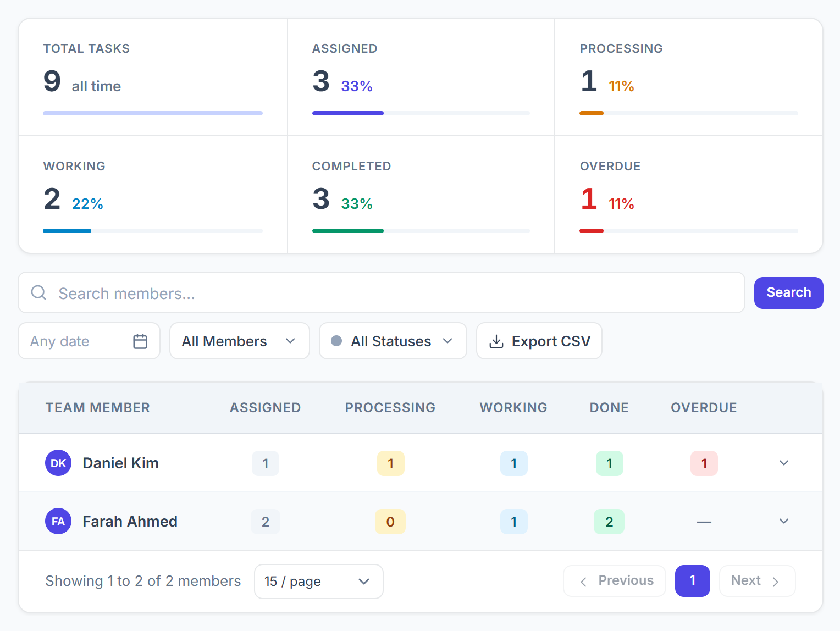Focus the Search members input field
840x631 pixels.
click(x=382, y=292)
